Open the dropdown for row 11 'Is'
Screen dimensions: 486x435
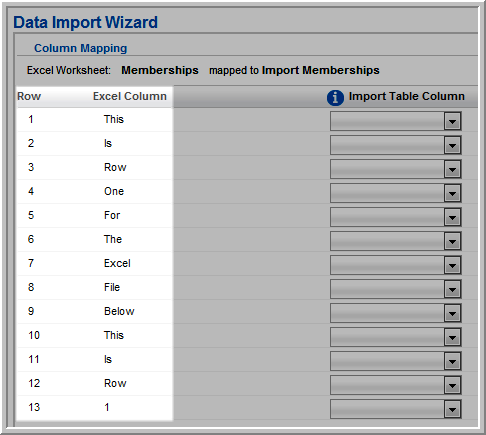tap(396, 361)
